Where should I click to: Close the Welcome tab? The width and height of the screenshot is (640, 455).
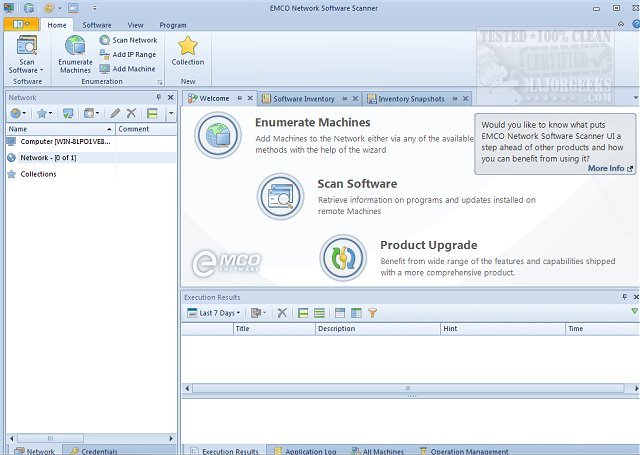click(250, 98)
